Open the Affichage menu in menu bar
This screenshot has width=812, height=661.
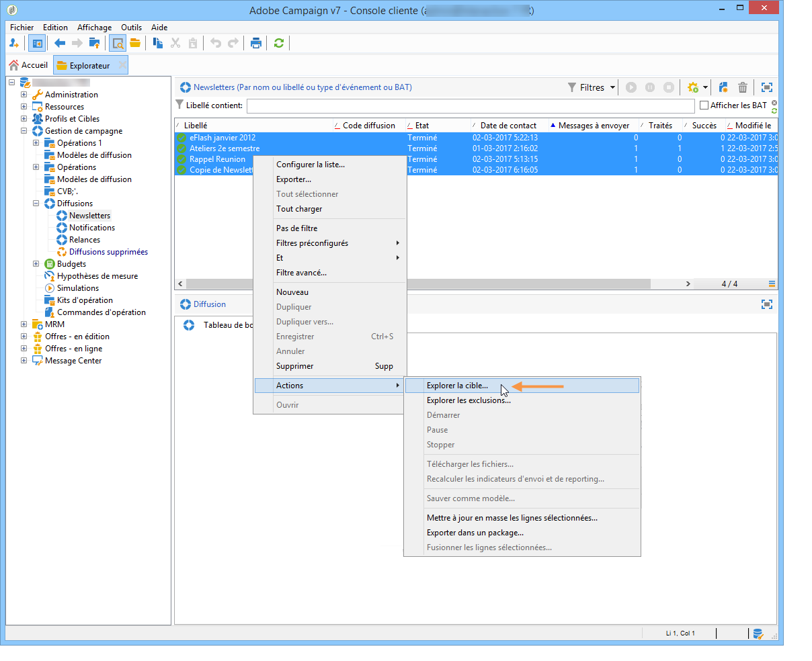tap(94, 28)
